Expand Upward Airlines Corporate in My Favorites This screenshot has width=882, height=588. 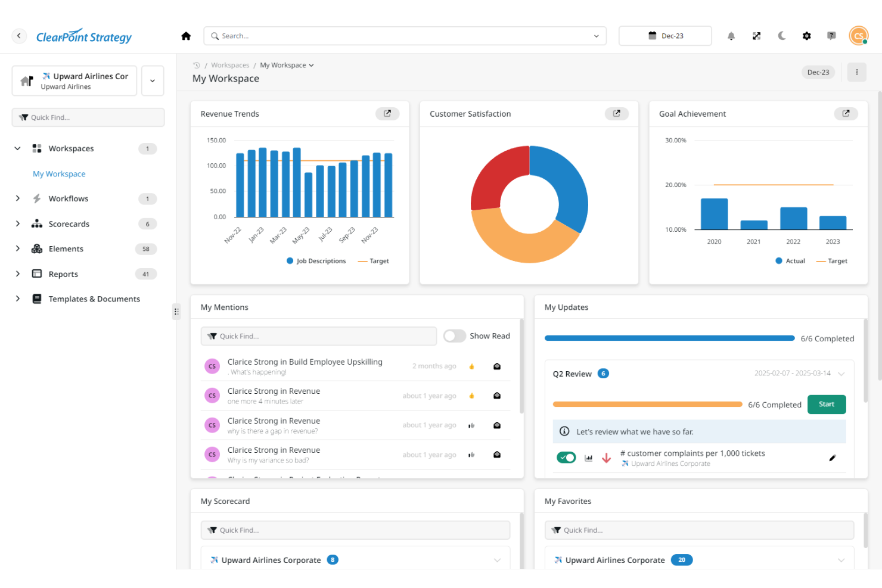point(841,560)
